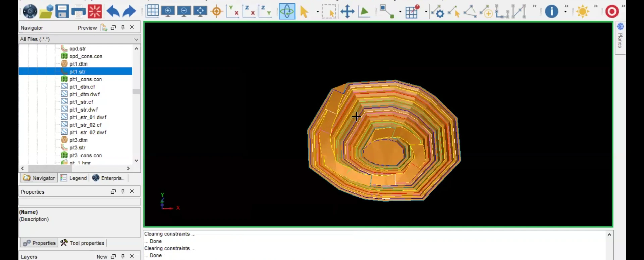Image resolution: width=644 pixels, height=260 pixels.
Task: Click the print icon
Action: (78, 11)
